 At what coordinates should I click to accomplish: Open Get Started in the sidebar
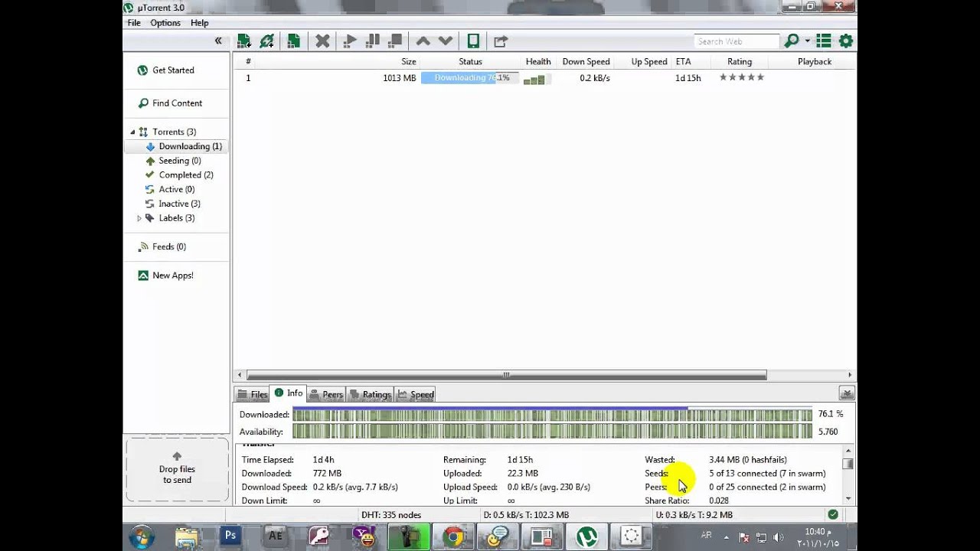pyautogui.click(x=173, y=70)
